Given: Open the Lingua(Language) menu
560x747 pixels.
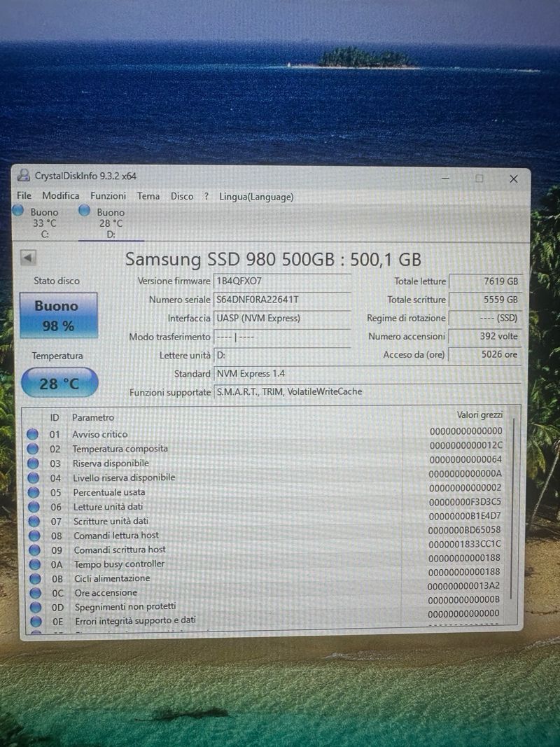Looking at the screenshot, I should pos(256,197).
